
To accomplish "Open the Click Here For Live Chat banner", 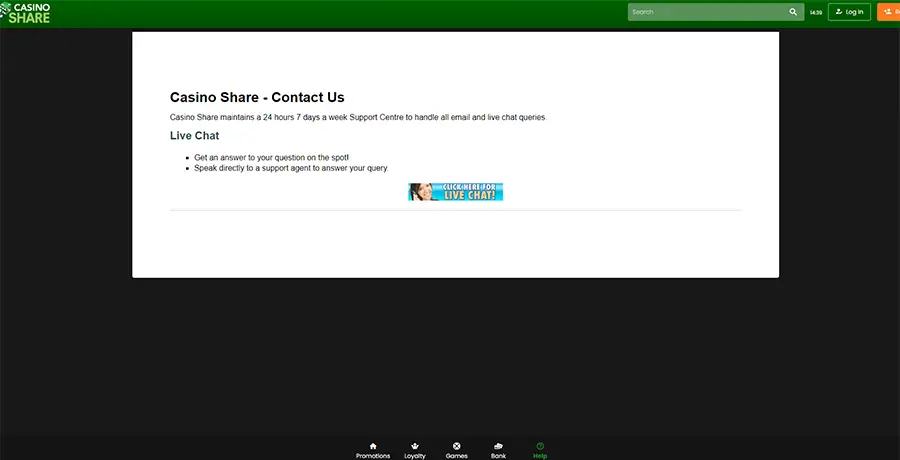I will [456, 192].
